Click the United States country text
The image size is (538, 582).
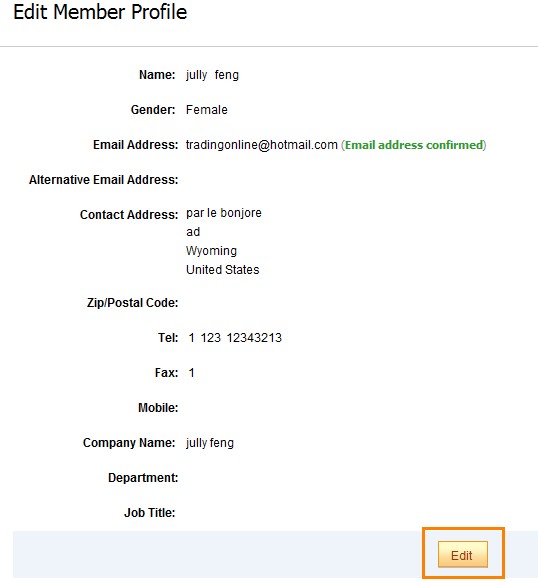222,270
